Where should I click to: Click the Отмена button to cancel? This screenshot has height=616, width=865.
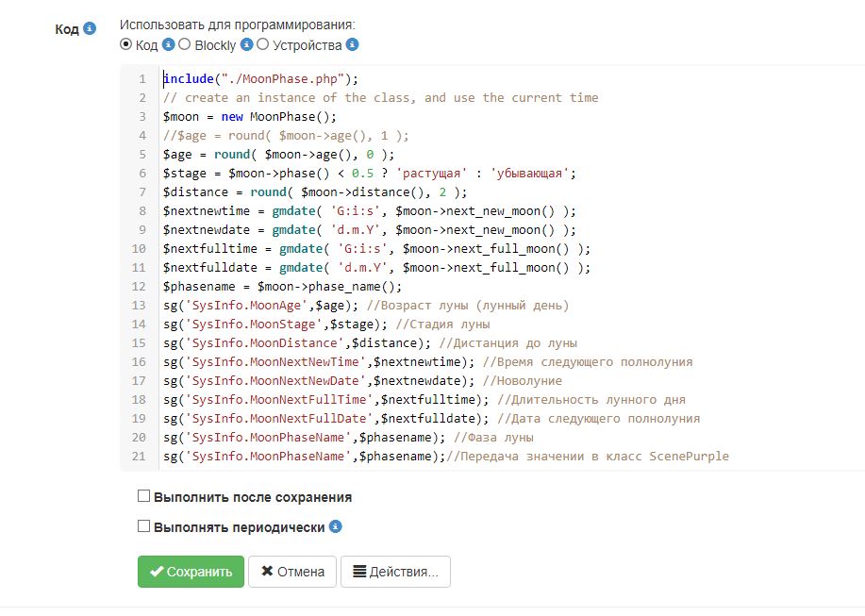[291, 572]
